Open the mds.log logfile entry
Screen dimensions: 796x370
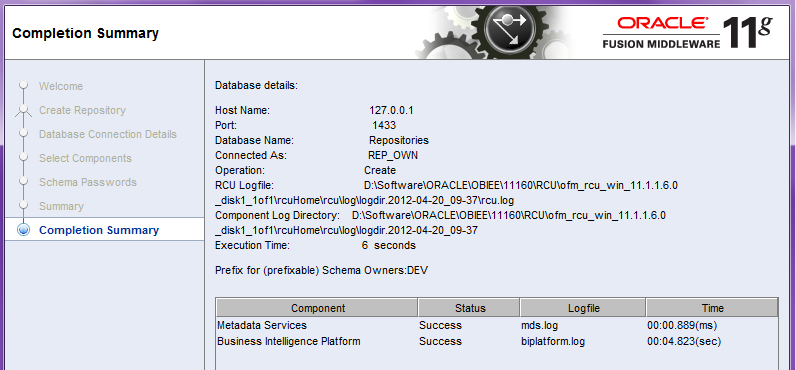pyautogui.click(x=536, y=325)
